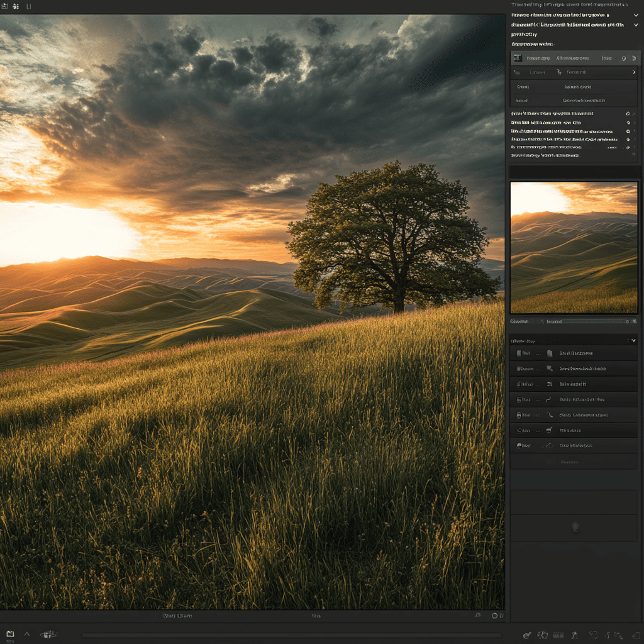Click the third icon in the top-left toolbar
644x644 pixels.
point(29,6)
